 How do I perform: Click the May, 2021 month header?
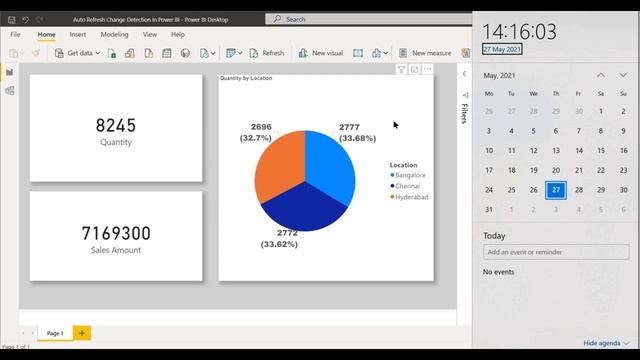click(499, 76)
